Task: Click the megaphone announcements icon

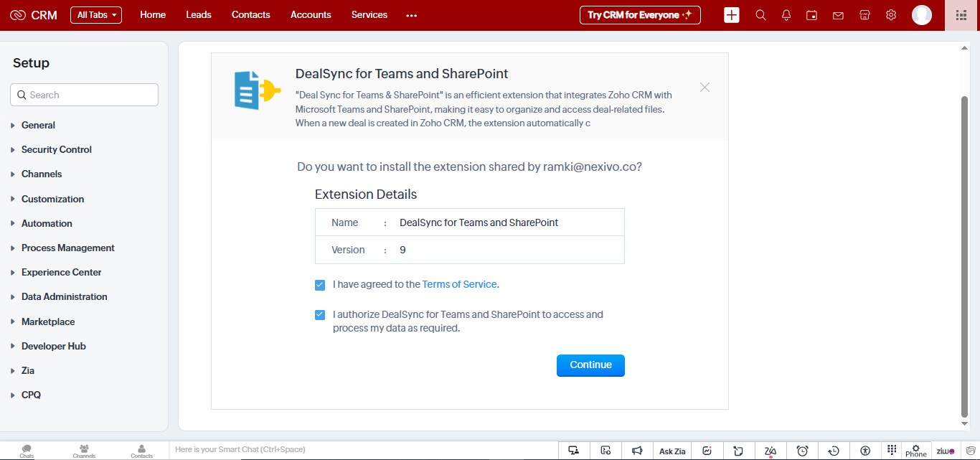Action: coord(636,451)
